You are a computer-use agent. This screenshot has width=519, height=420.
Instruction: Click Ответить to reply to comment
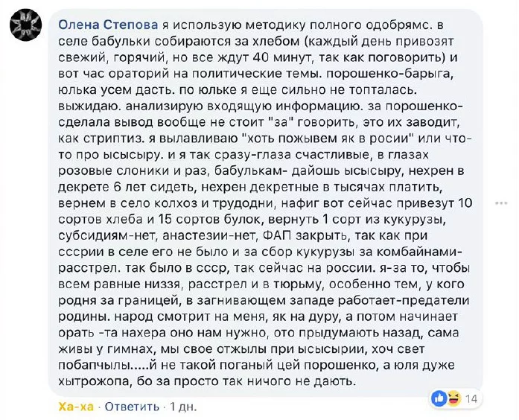[132, 407]
